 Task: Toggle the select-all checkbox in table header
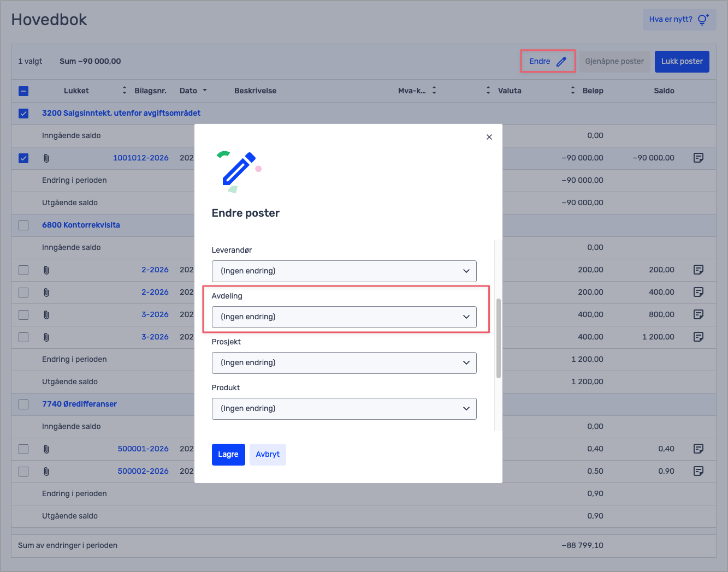coord(23,91)
